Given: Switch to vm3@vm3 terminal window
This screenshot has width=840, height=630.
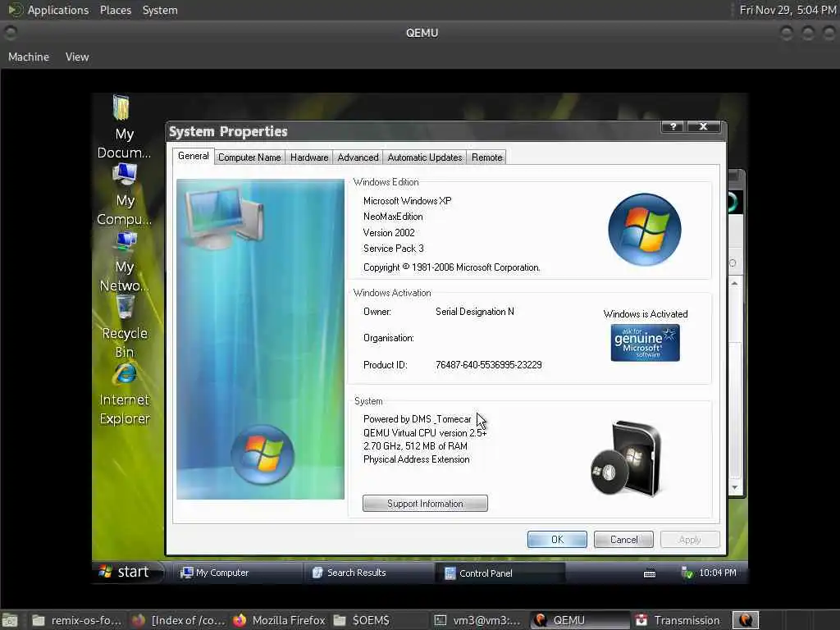Looking at the screenshot, I should 477,620.
